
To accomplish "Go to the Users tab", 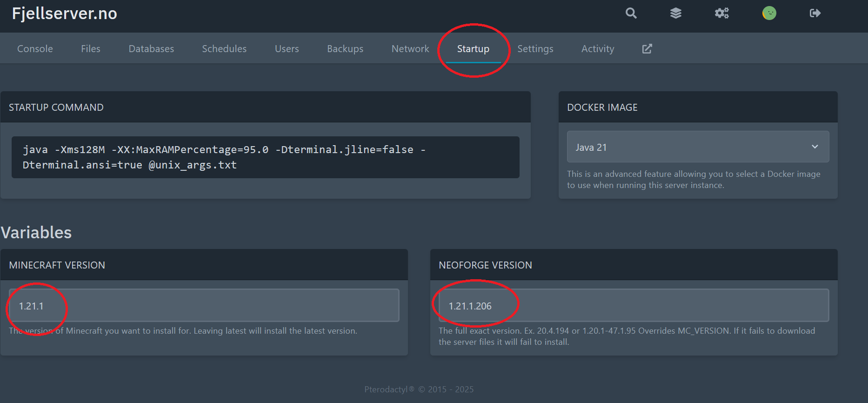I will 287,48.
